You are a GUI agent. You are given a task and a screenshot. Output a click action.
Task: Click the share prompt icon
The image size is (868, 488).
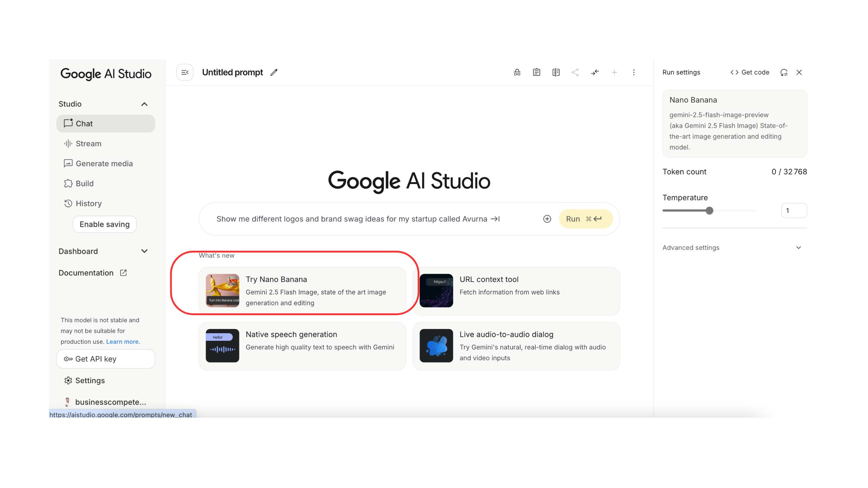575,72
